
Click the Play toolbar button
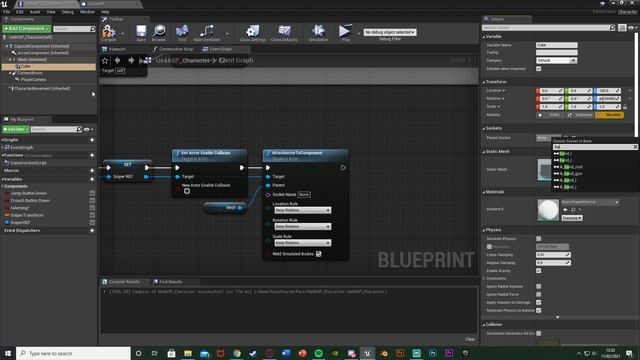[x=345, y=31]
